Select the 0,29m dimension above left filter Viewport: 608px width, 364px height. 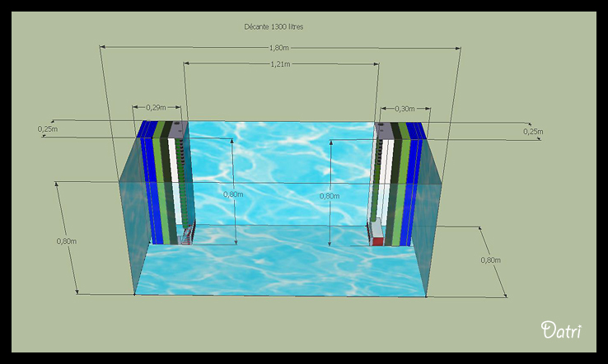(x=156, y=107)
